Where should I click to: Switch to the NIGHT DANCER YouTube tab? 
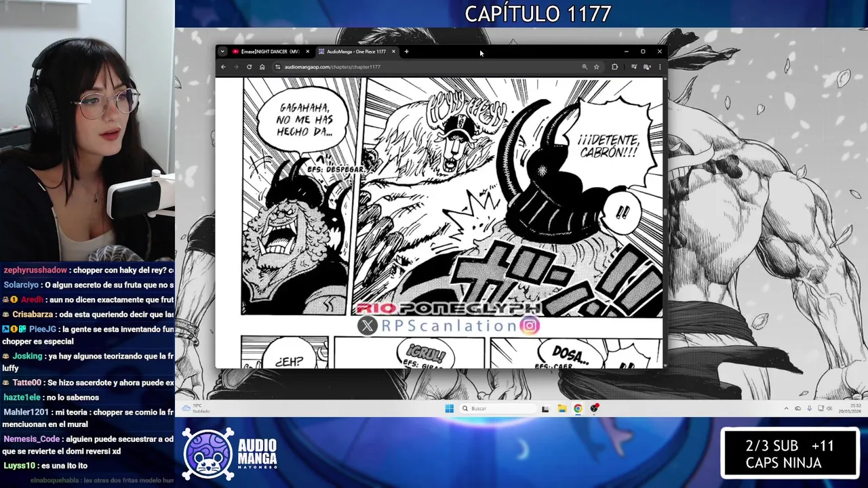(270, 52)
